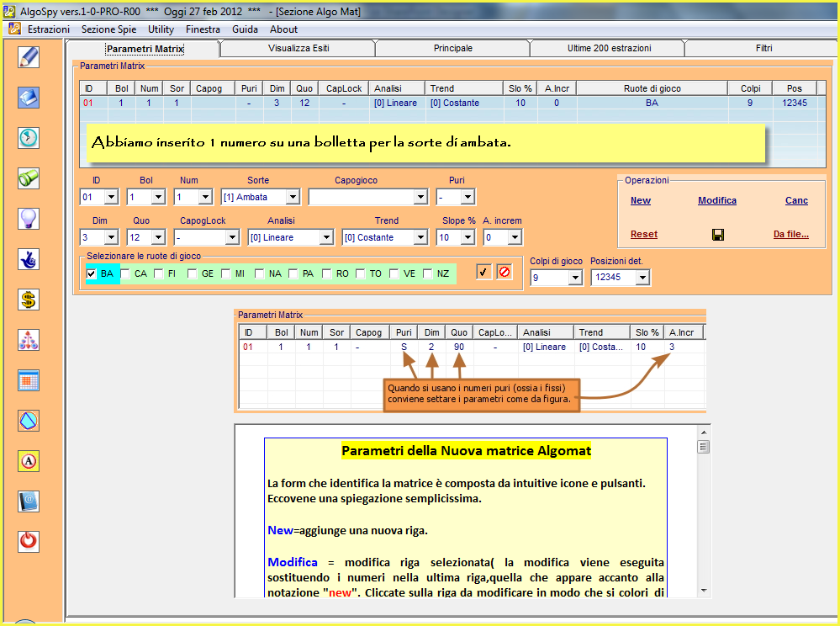Open the Sezione Spie menu
Screen dimensions: 840x626
pos(108,29)
